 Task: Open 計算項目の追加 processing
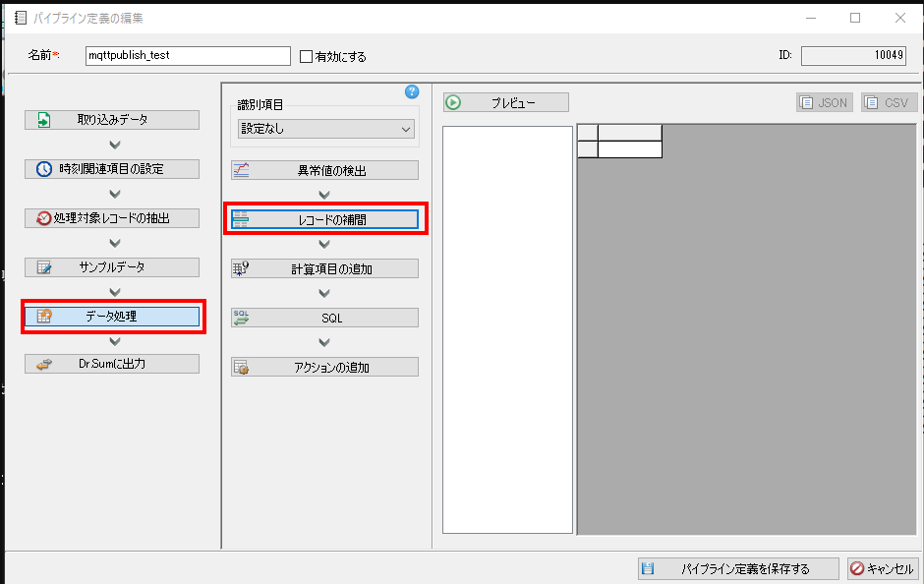coord(324,268)
